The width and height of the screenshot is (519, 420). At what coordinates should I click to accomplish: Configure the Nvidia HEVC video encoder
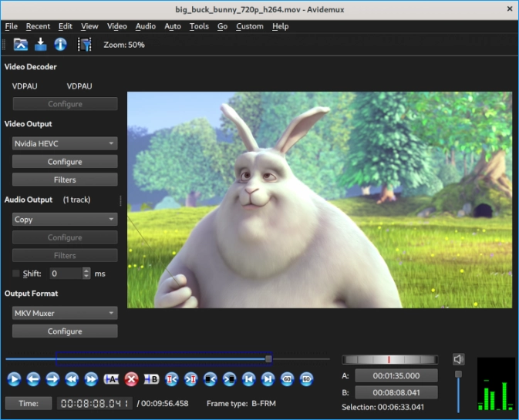(65, 162)
